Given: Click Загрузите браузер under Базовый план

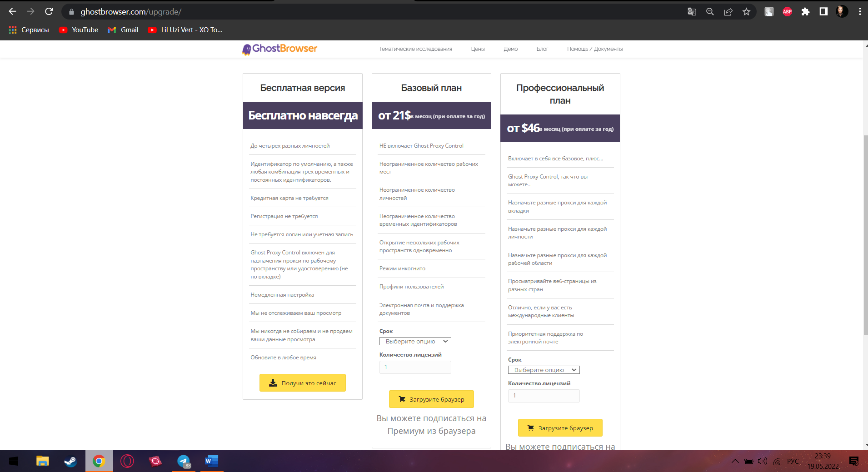Looking at the screenshot, I should tap(431, 399).
